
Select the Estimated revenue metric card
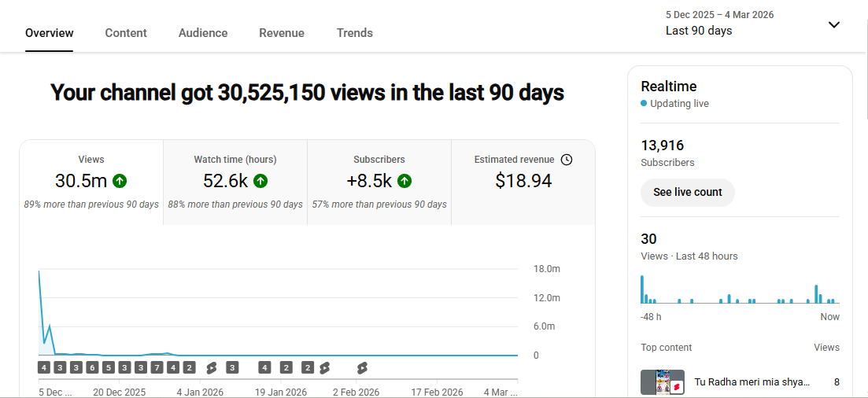pos(523,181)
